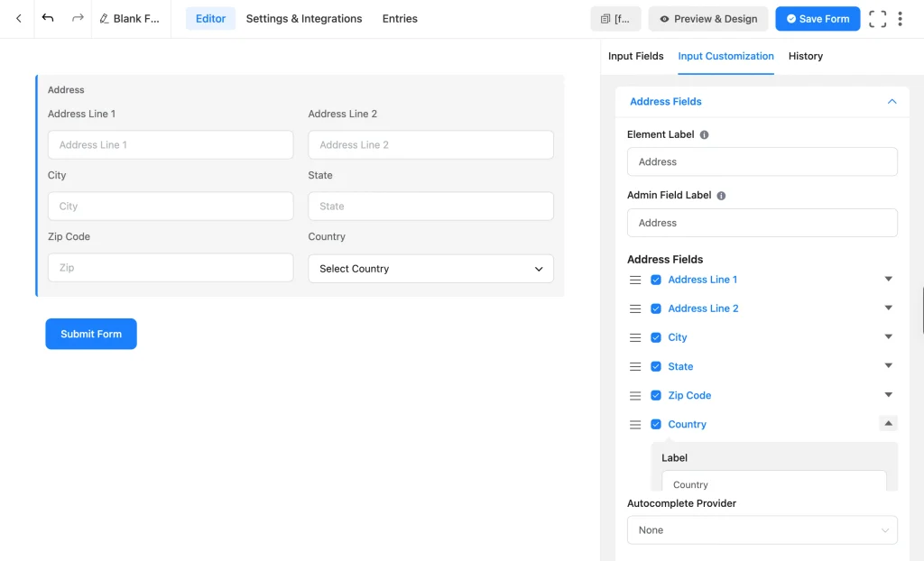924x561 pixels.
Task: Open the Select Country dropdown in the form
Action: point(430,269)
